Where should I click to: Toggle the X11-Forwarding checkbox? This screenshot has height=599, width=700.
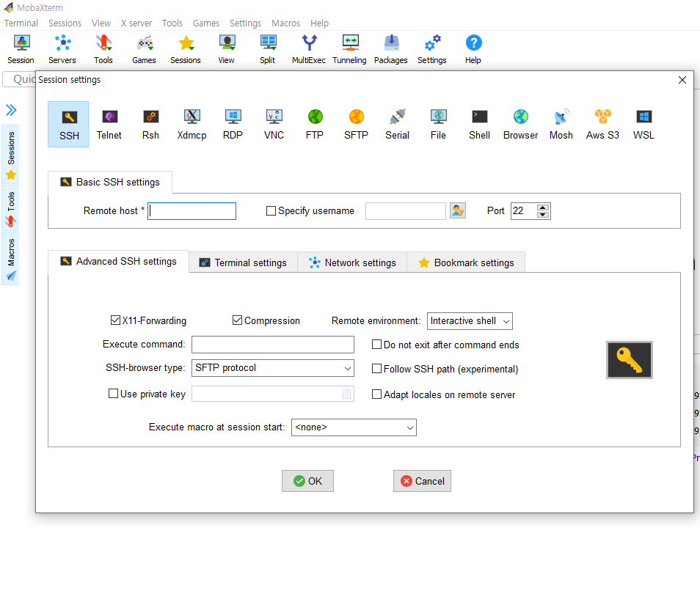[115, 320]
